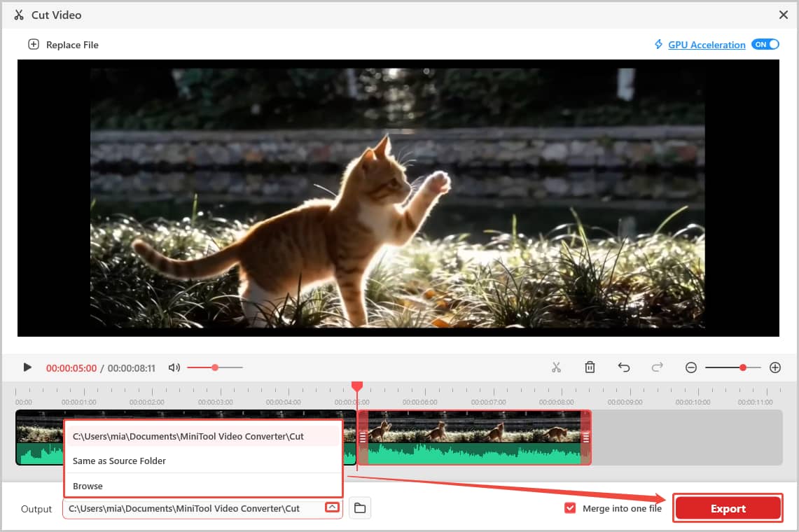Zoom out the timeline with minus icon
Image resolution: width=799 pixels, height=532 pixels.
691,367
